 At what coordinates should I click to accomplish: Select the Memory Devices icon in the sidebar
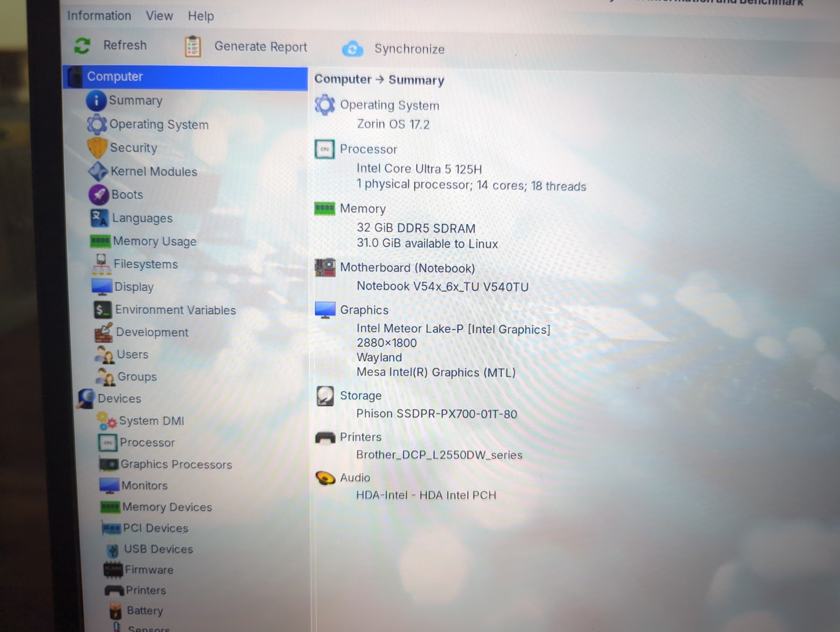point(110,507)
